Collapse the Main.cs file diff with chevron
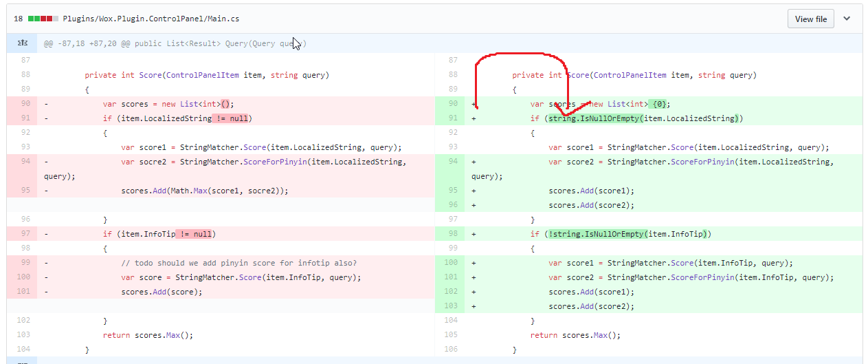Viewport: 868px width, 364px height. 847,19
